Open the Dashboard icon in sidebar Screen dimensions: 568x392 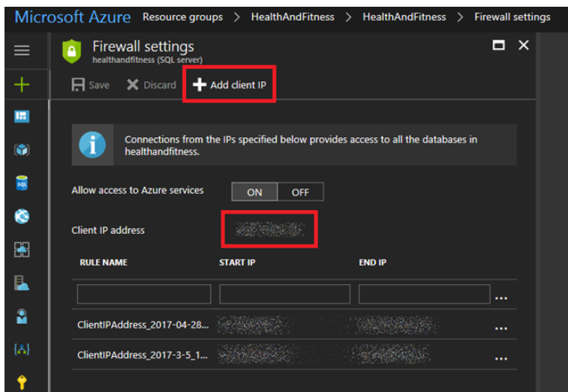coord(22,116)
